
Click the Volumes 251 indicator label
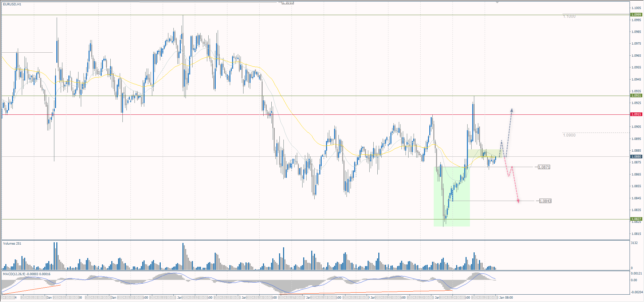(x=12, y=244)
